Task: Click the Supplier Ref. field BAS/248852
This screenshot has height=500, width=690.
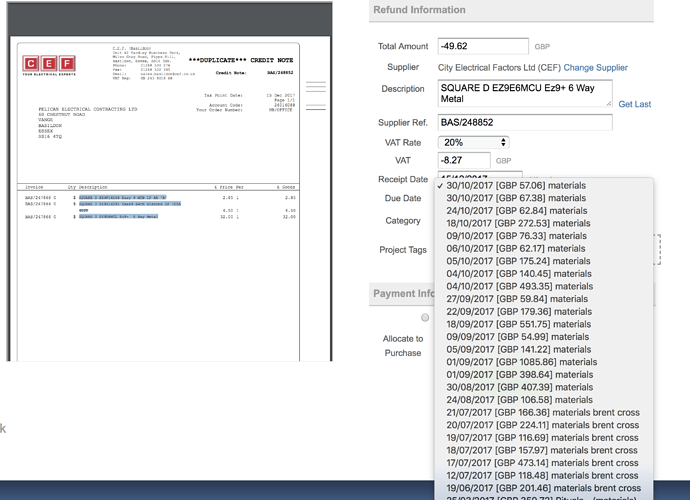Action: coord(525,122)
